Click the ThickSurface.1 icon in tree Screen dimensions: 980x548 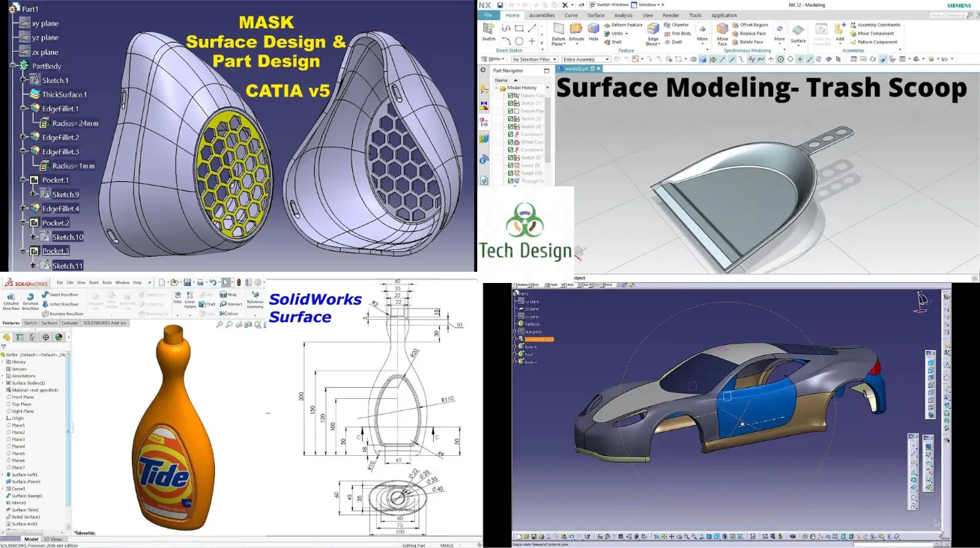coord(34,94)
